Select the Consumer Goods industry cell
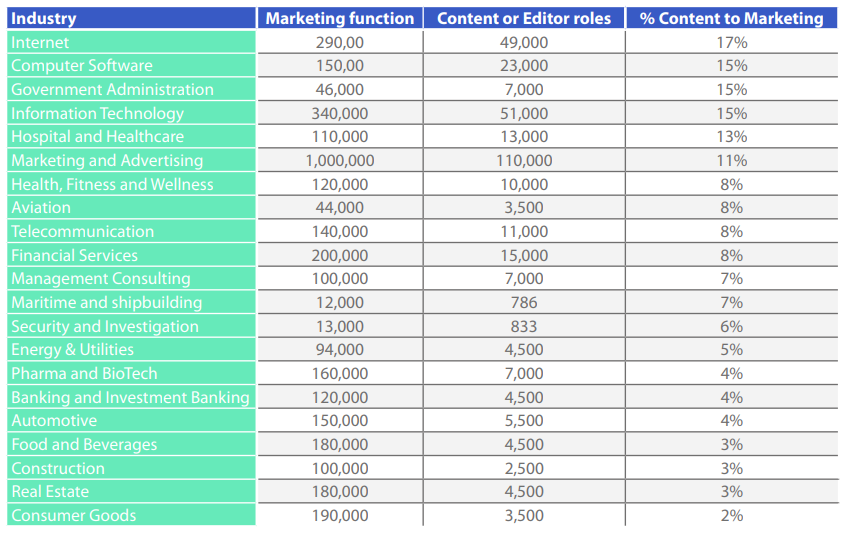This screenshot has height=539, width=855. 73,515
